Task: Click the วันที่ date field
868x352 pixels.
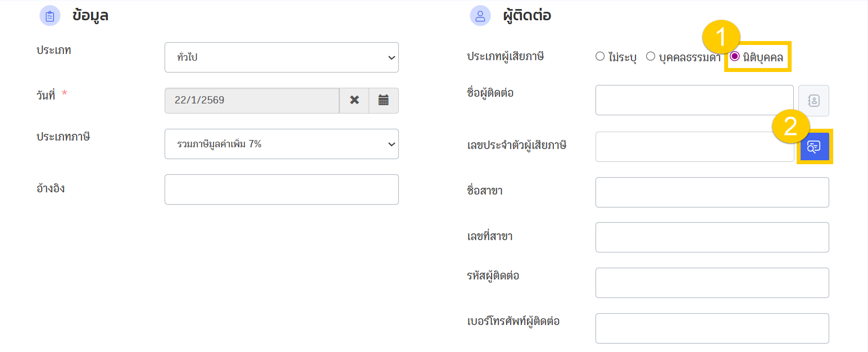Action: click(x=252, y=101)
